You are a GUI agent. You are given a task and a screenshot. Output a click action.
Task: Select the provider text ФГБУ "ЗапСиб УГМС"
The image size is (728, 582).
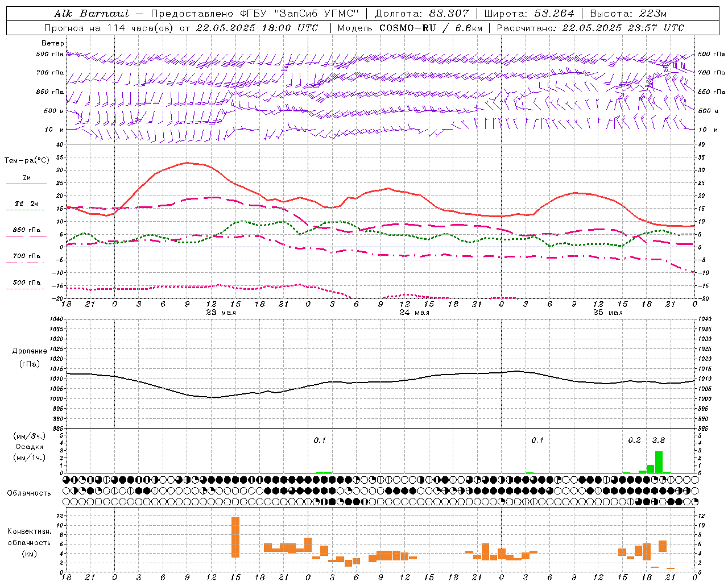[298, 14]
